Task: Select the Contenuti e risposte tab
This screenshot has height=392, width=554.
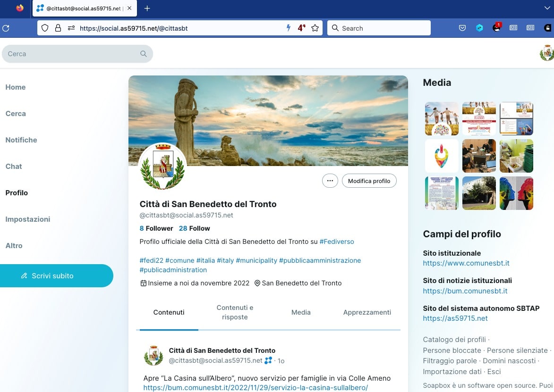Action: (x=235, y=312)
